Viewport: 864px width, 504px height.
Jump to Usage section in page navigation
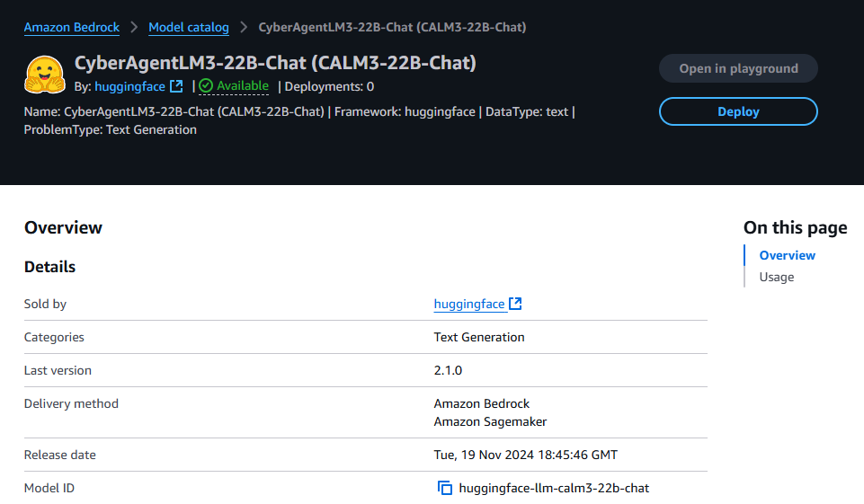(777, 277)
